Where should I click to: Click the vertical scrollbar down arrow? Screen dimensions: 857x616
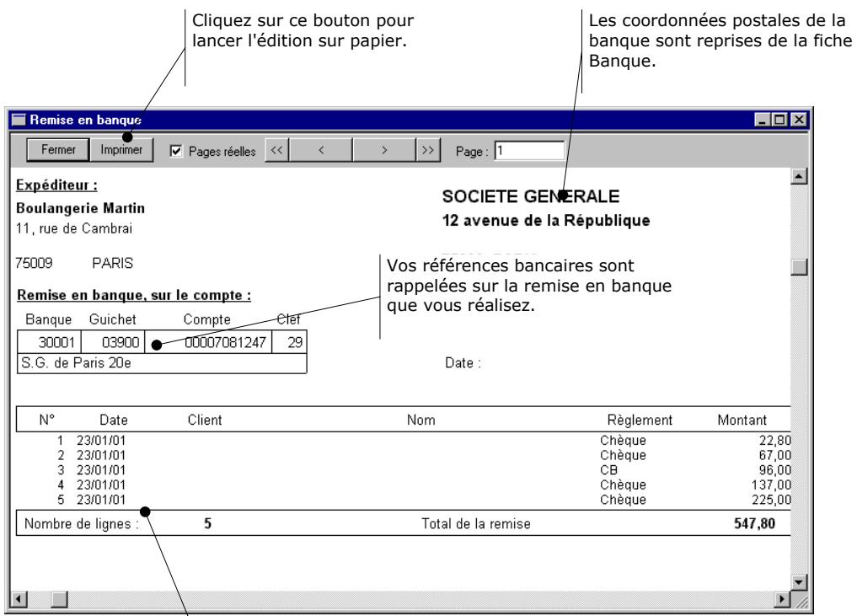[x=799, y=582]
